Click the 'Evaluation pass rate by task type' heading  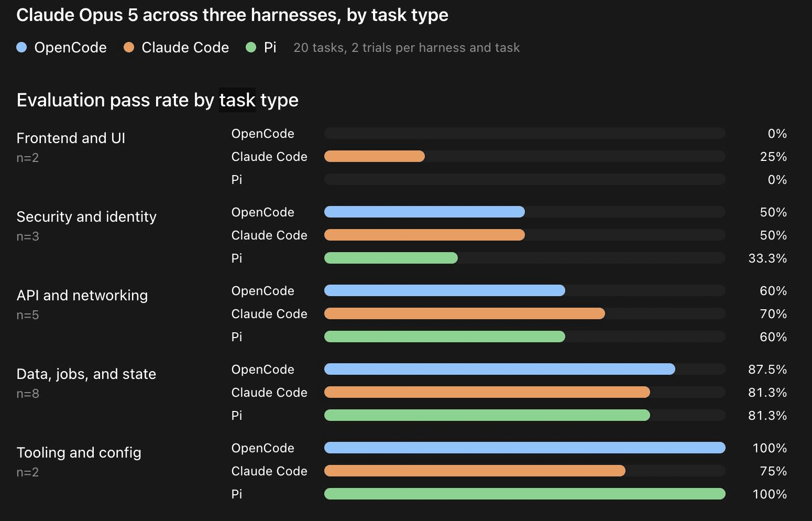(x=157, y=100)
